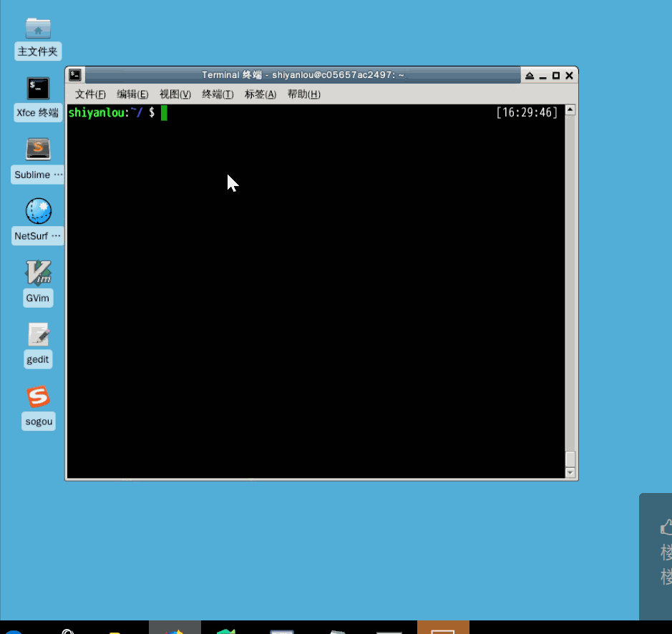Click the highlighted orange taskbar item
Screen dimensions: 672x634
coord(443,627)
